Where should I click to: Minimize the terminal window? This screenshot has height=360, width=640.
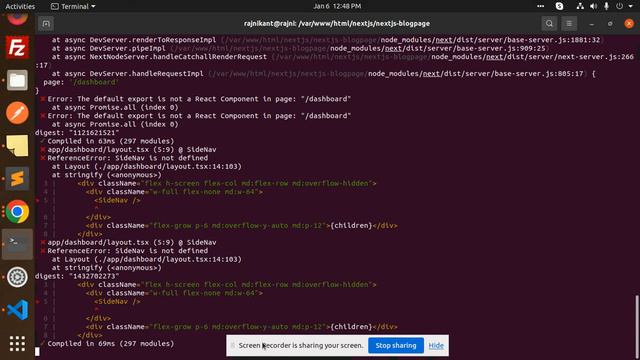[591, 24]
